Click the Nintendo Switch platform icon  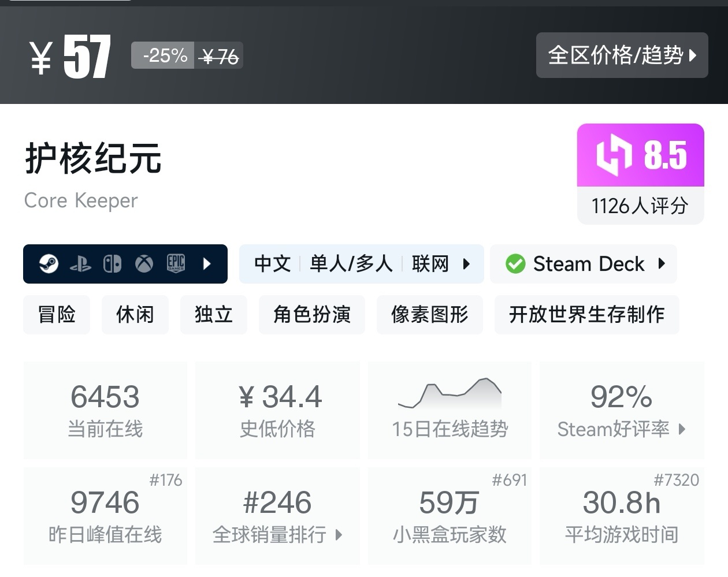(x=112, y=264)
